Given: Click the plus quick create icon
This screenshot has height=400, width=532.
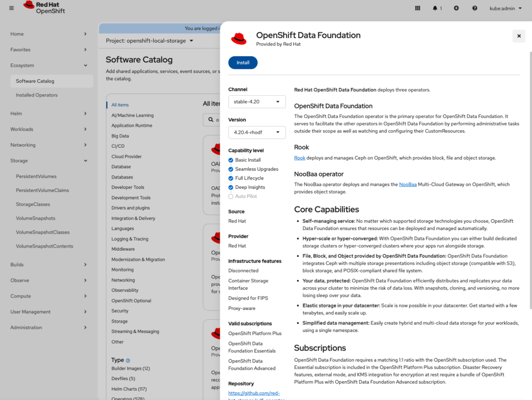Looking at the screenshot, I should pos(456,8).
